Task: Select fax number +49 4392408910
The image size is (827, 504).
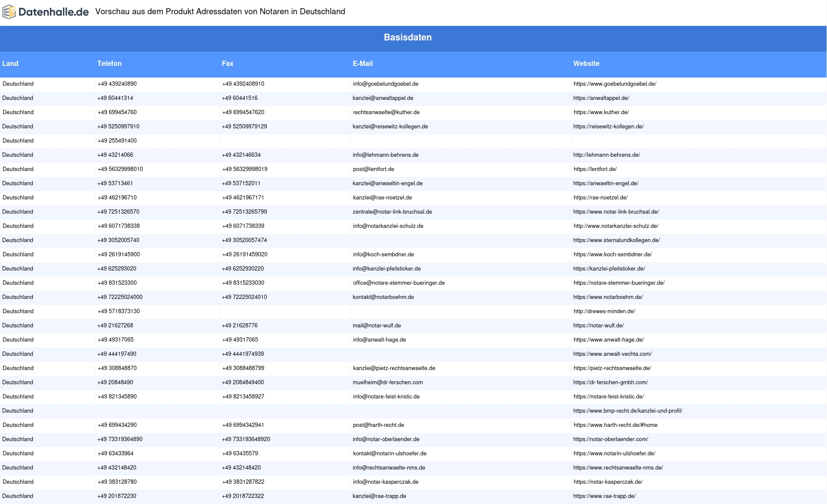Action: pyautogui.click(x=243, y=84)
